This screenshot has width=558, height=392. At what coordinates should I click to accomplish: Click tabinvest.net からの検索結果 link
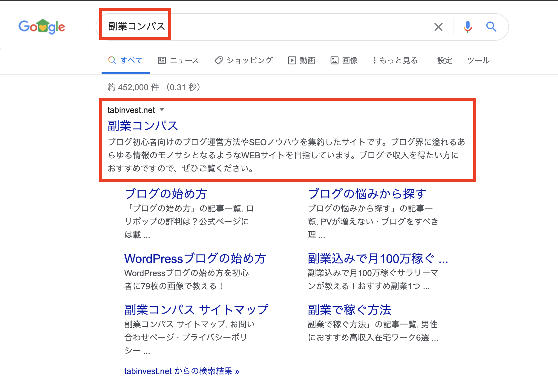pyautogui.click(x=182, y=371)
